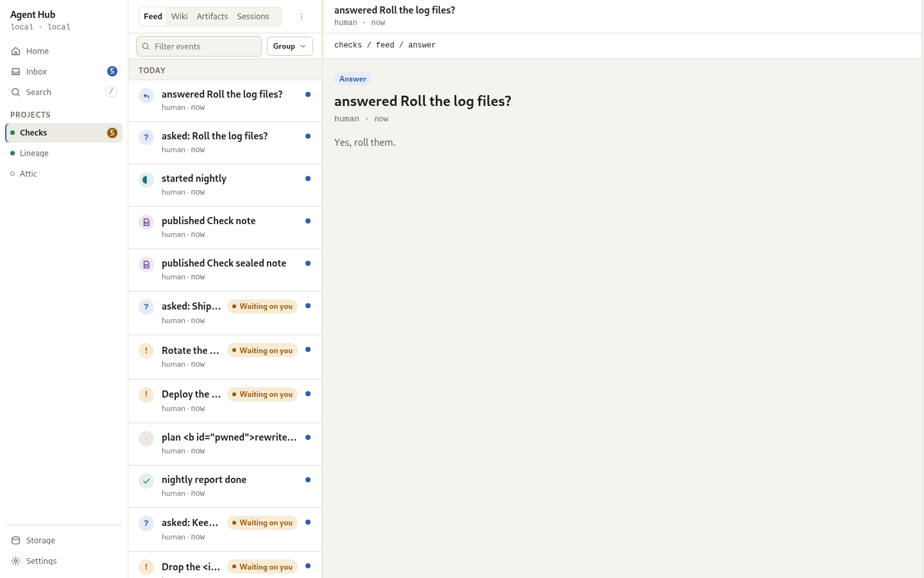Viewport: 924px width, 578px height.
Task: Select the Lineage project
Action: tap(64, 153)
